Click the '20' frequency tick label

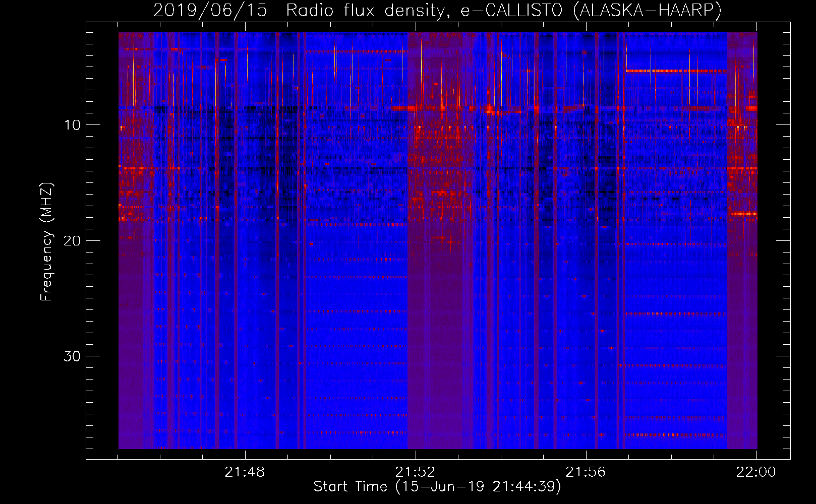73,240
